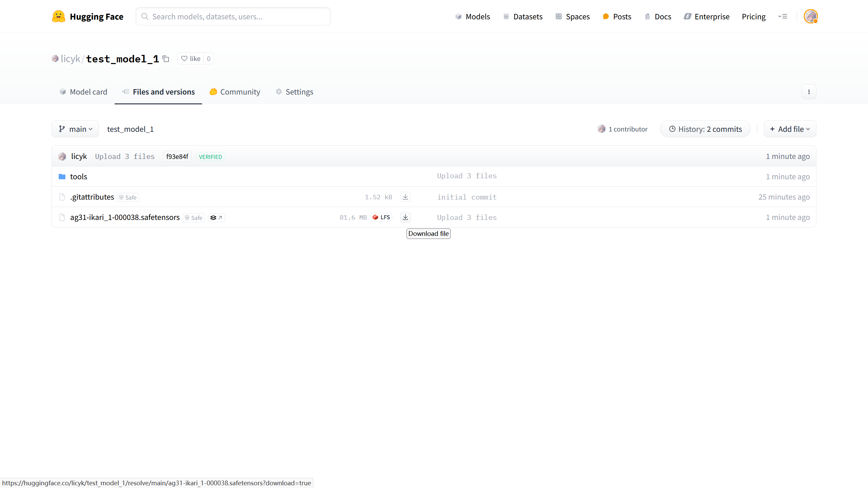Download the ag31-ikari safetensors file

pos(405,217)
